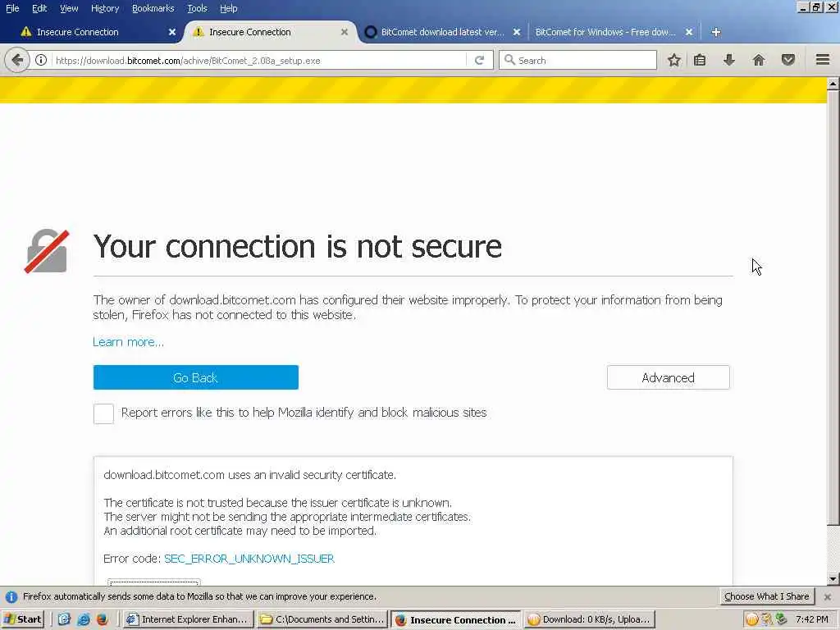Open the downloads arrow icon
Viewport: 840px width, 630px height.
[x=728, y=60]
